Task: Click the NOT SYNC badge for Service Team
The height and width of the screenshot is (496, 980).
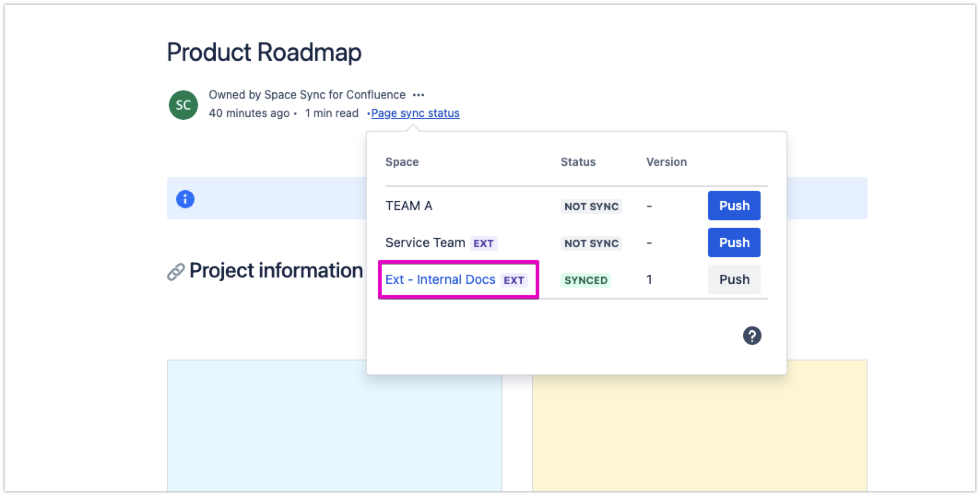Action: [591, 243]
